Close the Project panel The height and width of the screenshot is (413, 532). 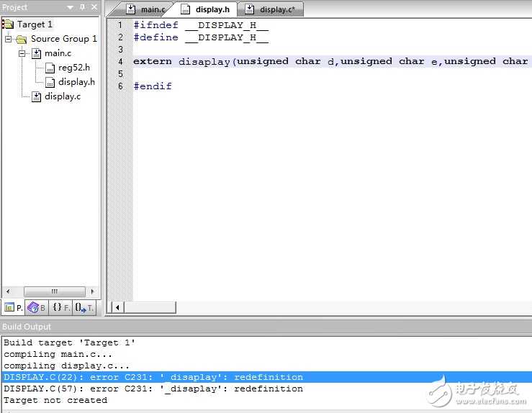point(94,6)
